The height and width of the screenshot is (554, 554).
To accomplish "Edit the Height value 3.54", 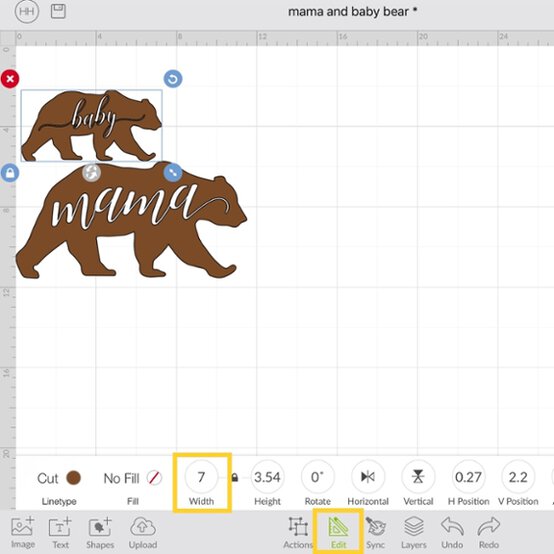I will (x=267, y=477).
